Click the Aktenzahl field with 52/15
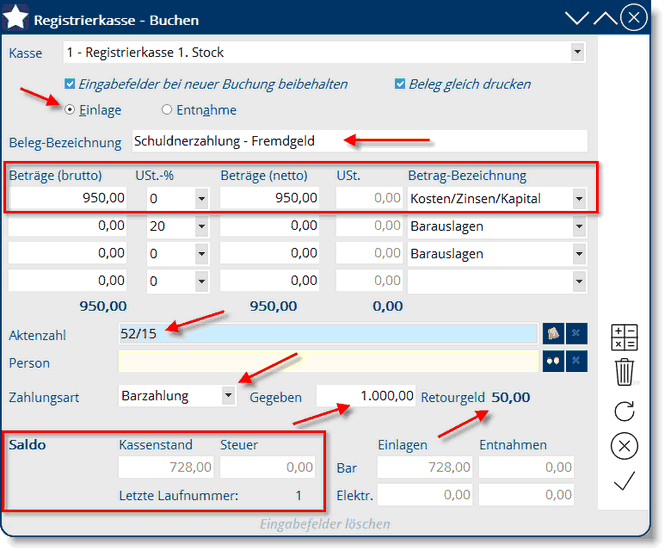Viewport: 665px width, 551px height. (328, 333)
